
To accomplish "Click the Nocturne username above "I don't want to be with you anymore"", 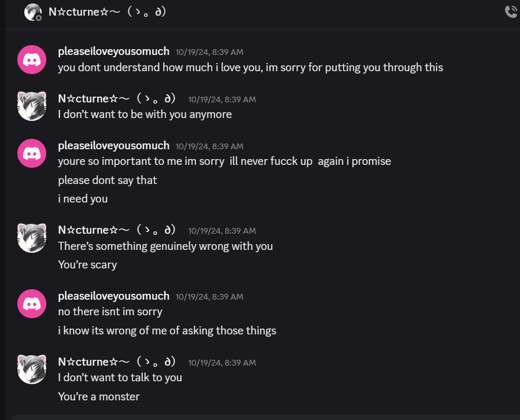I will (117, 98).
